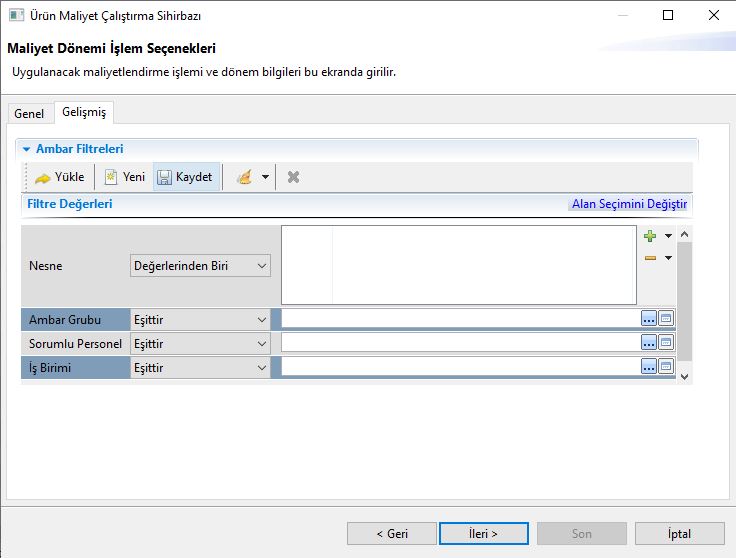Switch to the Genel tab

click(29, 114)
